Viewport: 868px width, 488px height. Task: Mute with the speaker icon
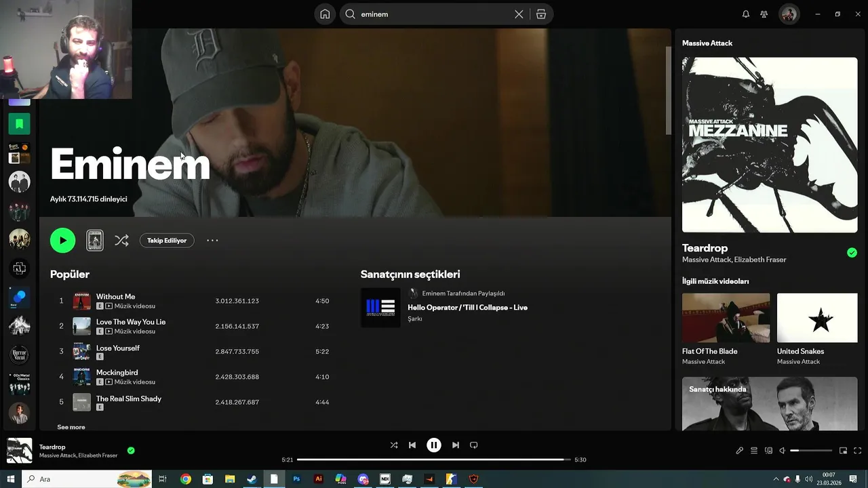tap(783, 451)
